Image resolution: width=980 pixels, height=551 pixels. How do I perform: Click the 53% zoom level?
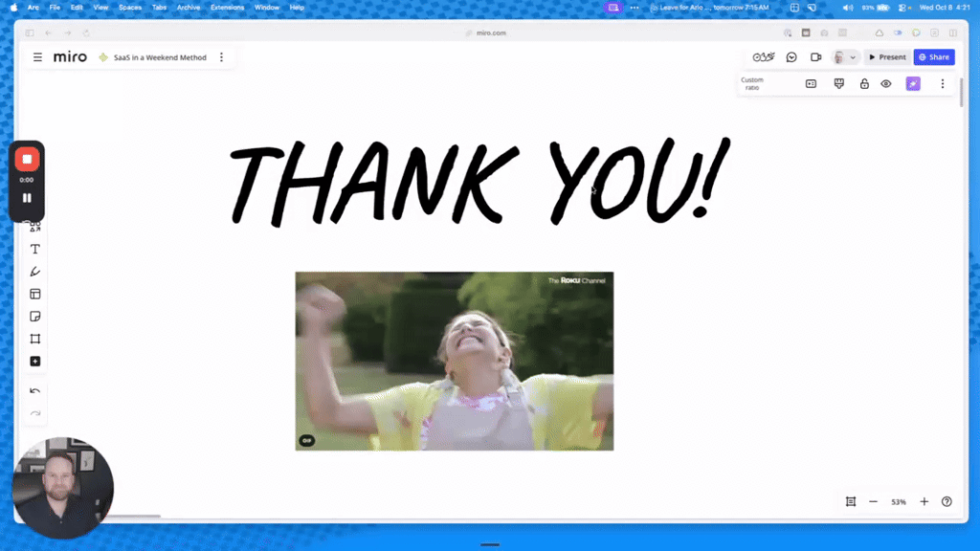899,501
